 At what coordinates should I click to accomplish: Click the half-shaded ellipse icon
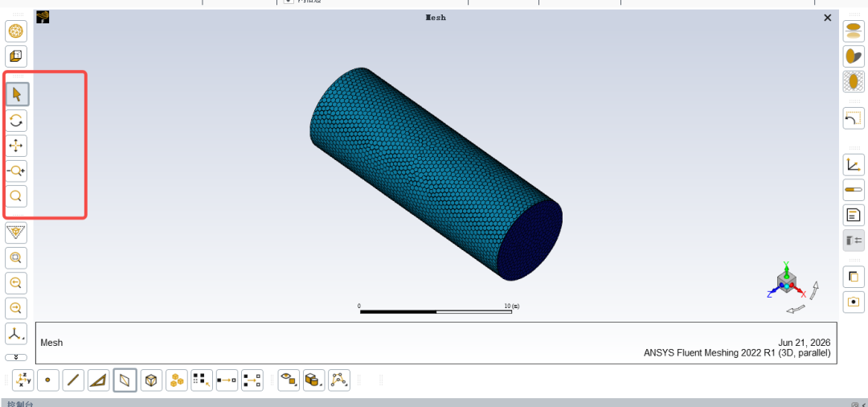coord(854,56)
